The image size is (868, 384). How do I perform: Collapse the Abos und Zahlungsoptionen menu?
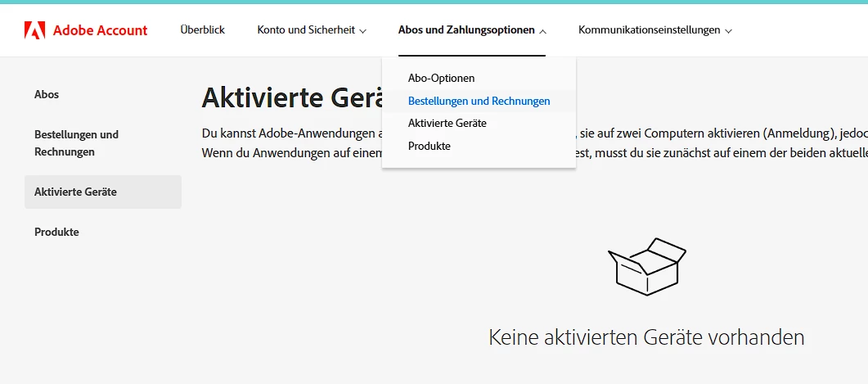tap(472, 30)
